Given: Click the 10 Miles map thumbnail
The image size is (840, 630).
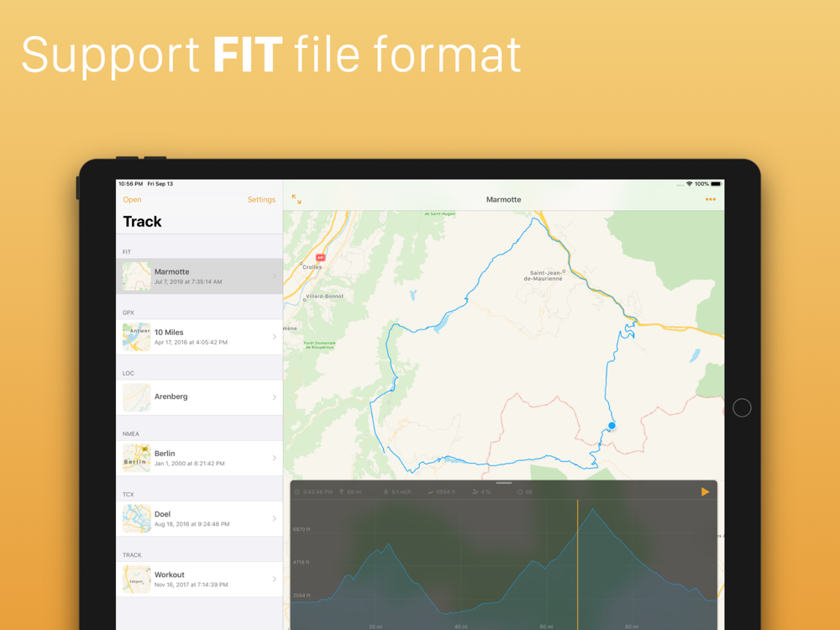Looking at the screenshot, I should [x=137, y=337].
